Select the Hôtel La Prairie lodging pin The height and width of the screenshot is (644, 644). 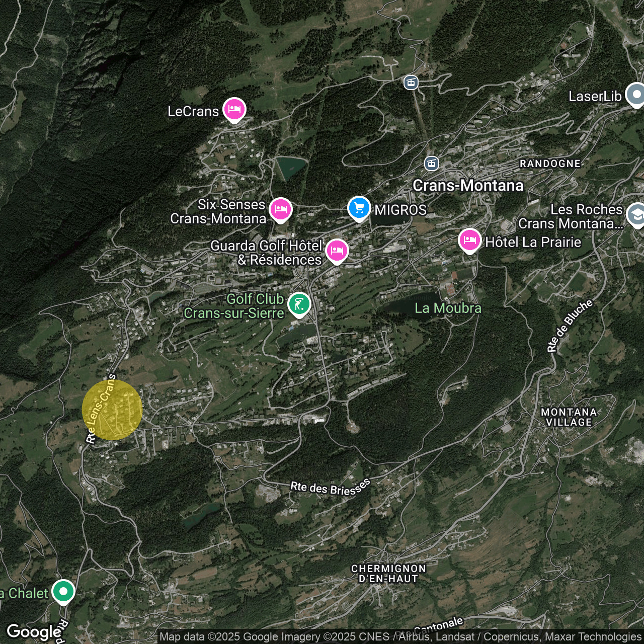coord(469,240)
